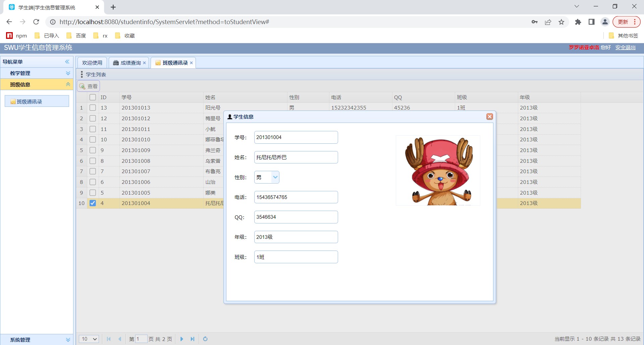This screenshot has width=644, height=345.
Task: Click the share page icon in address bar
Action: coord(548,22)
